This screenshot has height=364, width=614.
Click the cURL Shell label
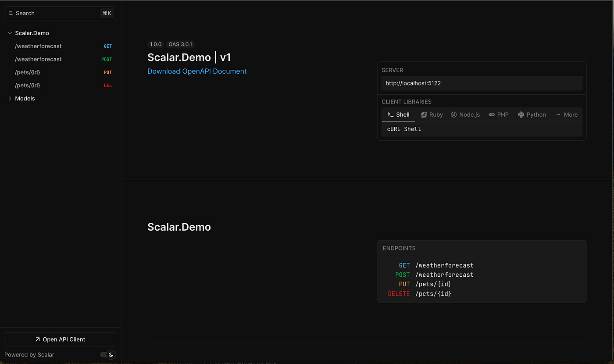404,129
